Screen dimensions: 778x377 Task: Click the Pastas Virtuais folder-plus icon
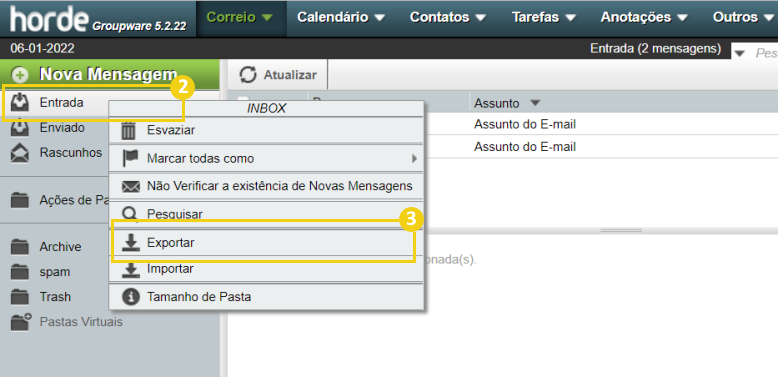click(x=21, y=322)
